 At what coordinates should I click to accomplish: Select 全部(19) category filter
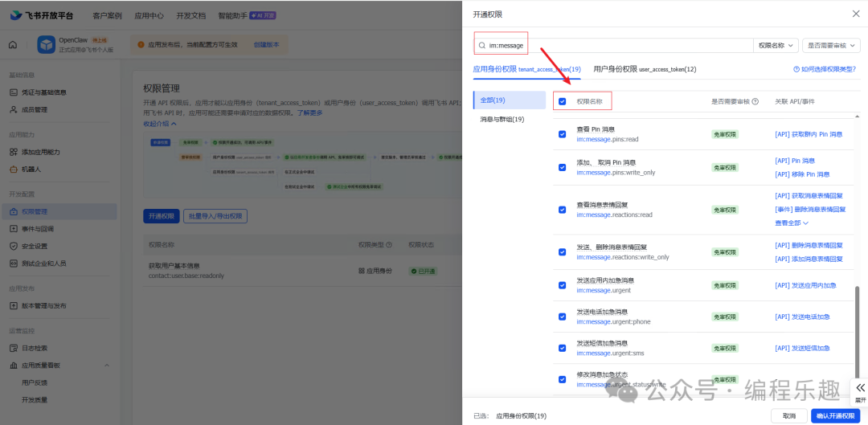point(510,100)
